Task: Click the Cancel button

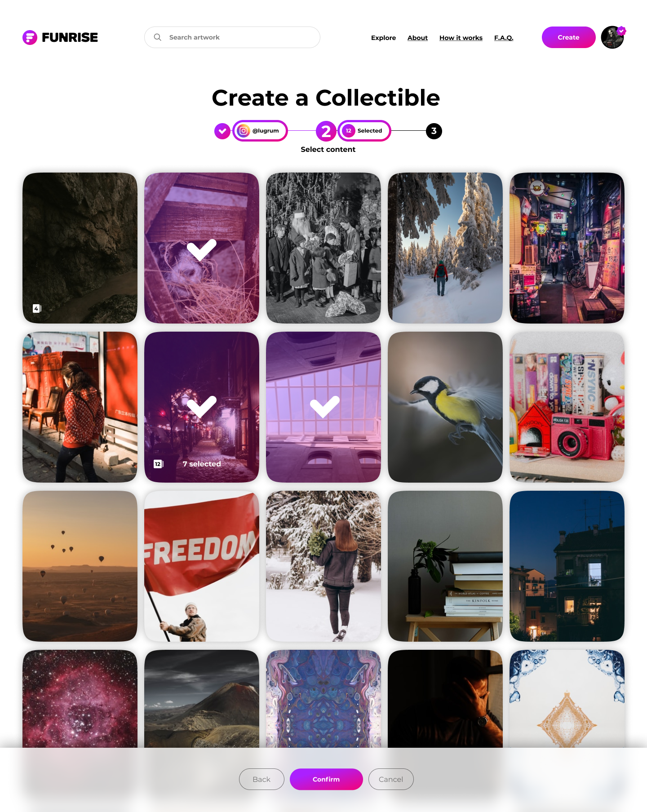Action: tap(391, 779)
